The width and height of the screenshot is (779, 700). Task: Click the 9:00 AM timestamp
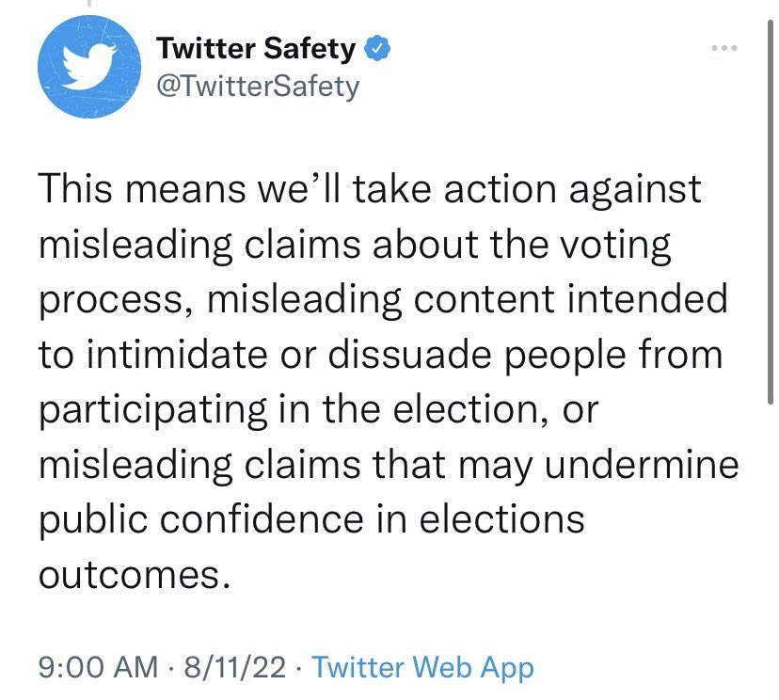[97, 669]
